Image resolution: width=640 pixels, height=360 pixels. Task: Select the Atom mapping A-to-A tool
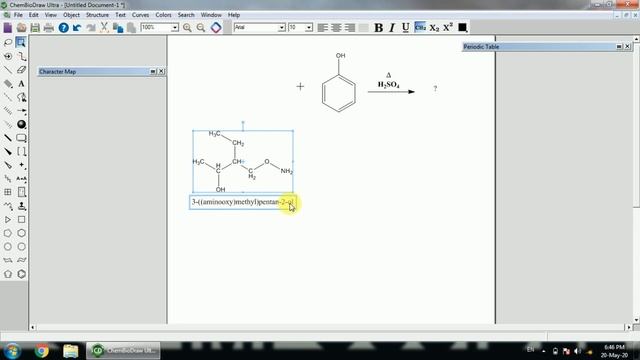click(22, 179)
